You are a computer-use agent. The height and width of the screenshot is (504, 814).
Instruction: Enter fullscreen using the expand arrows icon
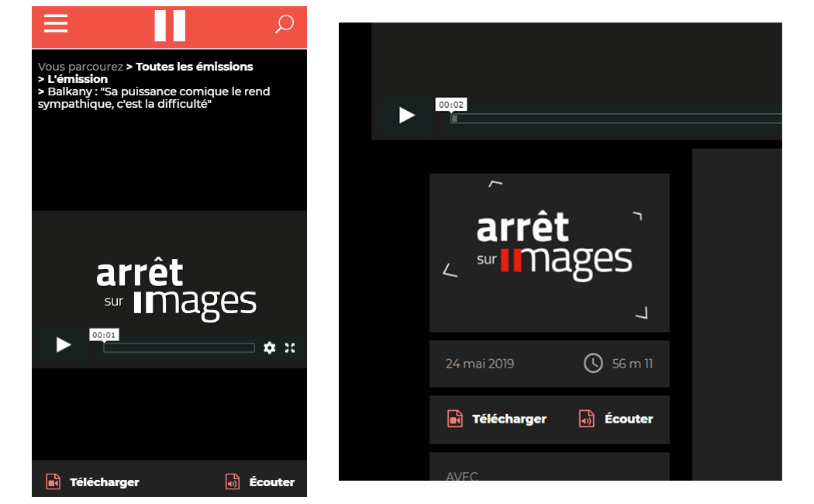[x=290, y=348]
